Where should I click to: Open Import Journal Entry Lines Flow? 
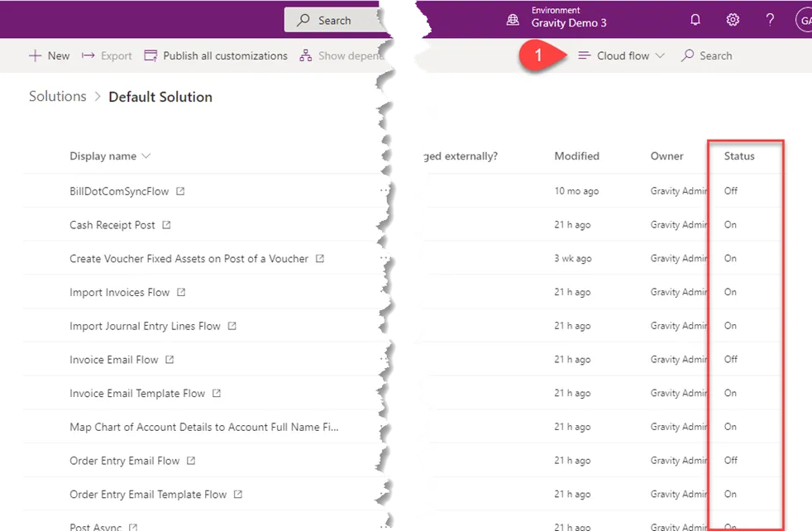coord(145,326)
